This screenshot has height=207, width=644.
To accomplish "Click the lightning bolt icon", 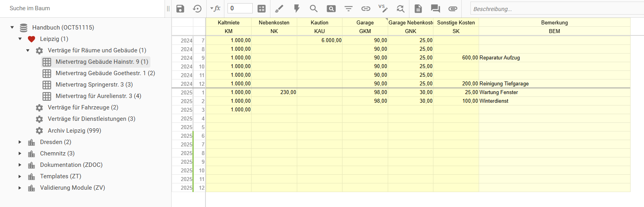I will point(297,9).
